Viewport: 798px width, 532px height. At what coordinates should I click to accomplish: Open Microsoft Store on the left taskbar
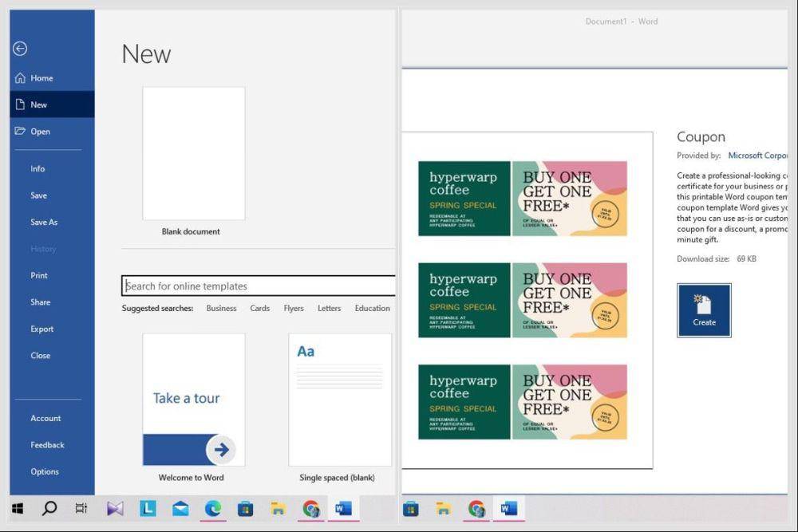pyautogui.click(x=245, y=508)
